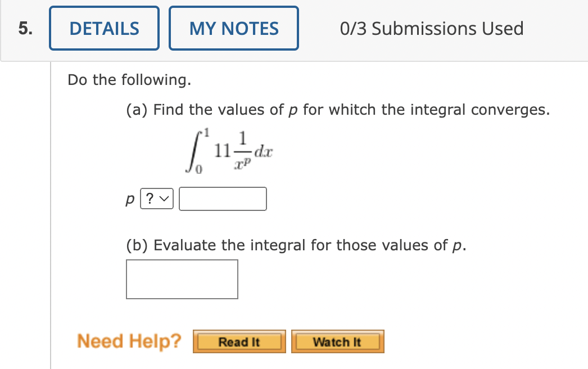
Task: Watch the tutorial using Watch It
Action: tap(337, 341)
